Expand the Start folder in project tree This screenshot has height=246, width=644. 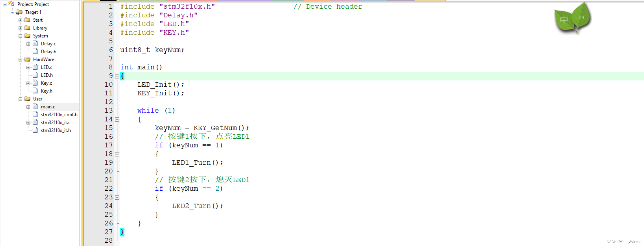coord(20,20)
